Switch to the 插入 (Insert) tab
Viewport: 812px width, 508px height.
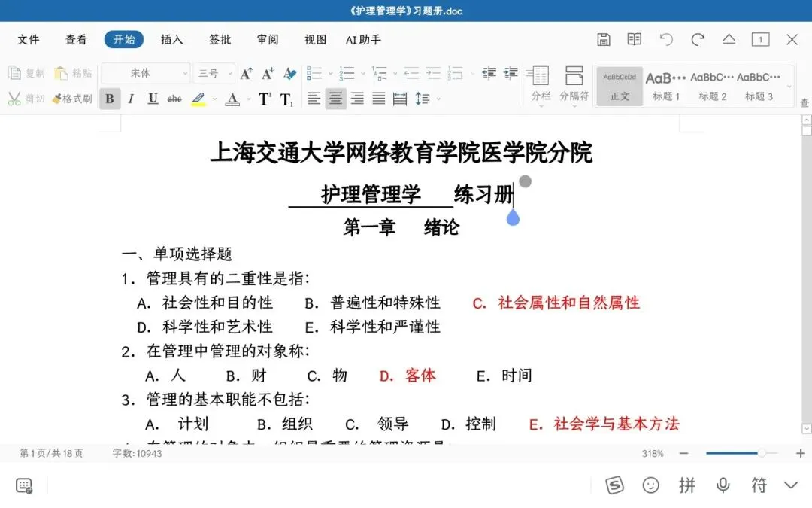pos(172,39)
